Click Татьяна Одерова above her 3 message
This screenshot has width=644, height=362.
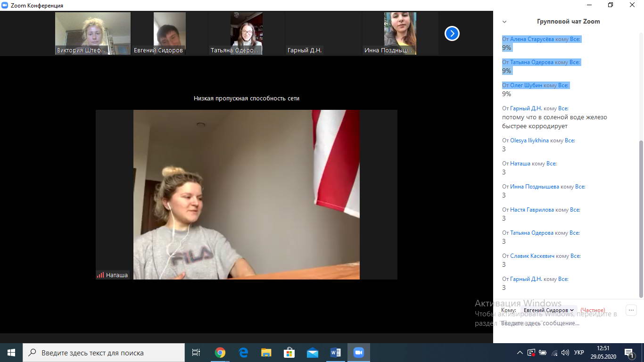pyautogui.click(x=532, y=233)
